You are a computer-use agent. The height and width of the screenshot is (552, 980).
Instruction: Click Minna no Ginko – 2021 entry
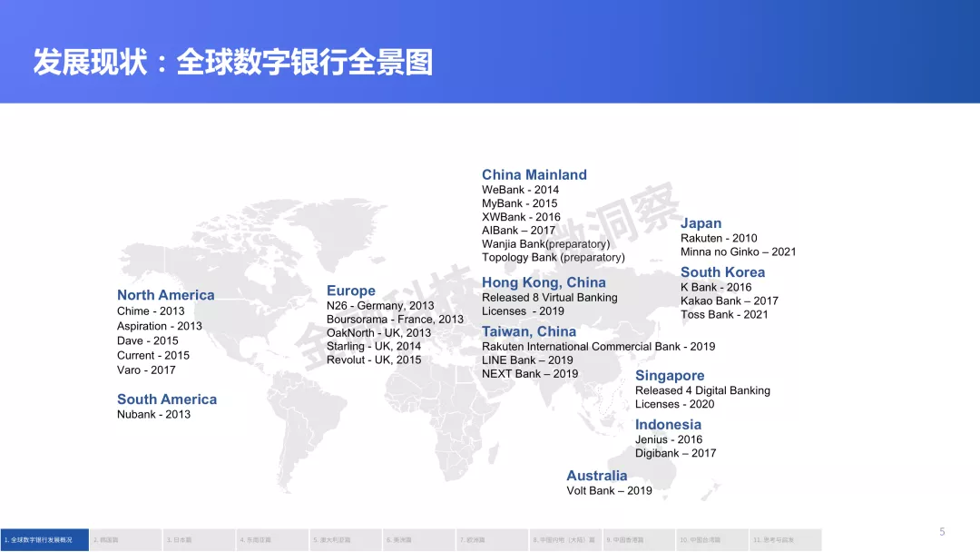coord(738,251)
